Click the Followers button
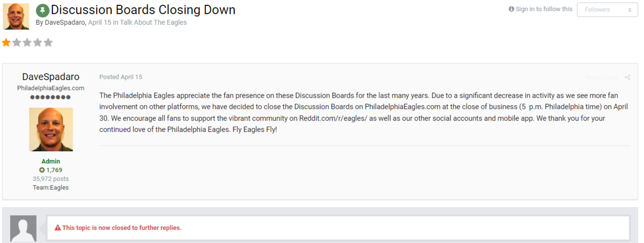Screen dimensions: 644x243 tap(597, 10)
